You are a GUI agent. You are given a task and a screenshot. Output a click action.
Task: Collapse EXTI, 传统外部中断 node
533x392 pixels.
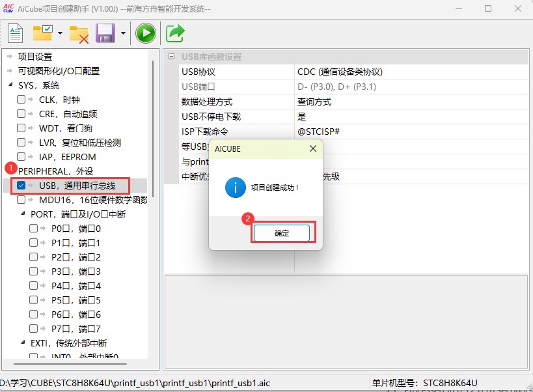click(23, 343)
